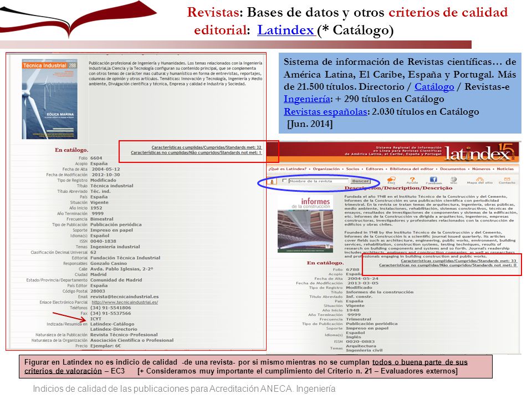Select the ISSN value 0040-1838
This screenshot has width=532, height=399.
[x=103, y=241]
